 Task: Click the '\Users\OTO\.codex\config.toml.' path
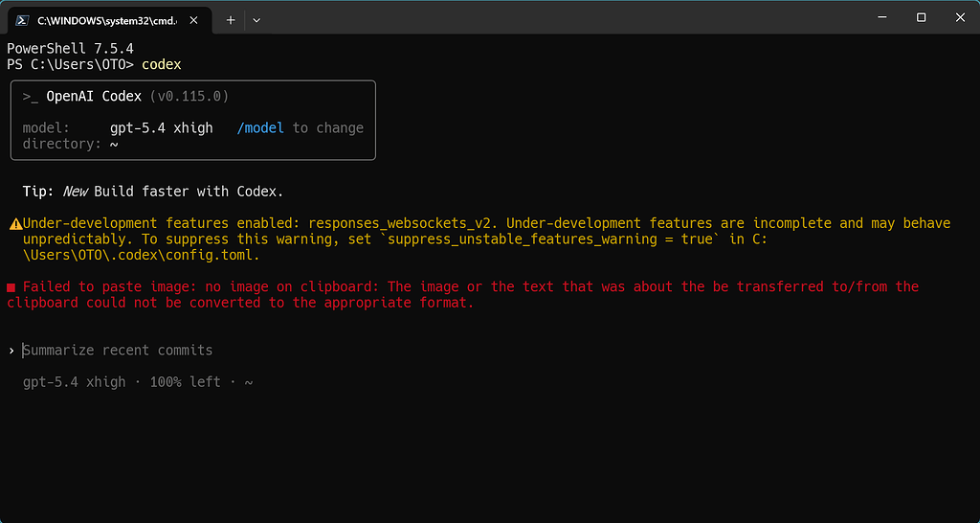click(142, 255)
